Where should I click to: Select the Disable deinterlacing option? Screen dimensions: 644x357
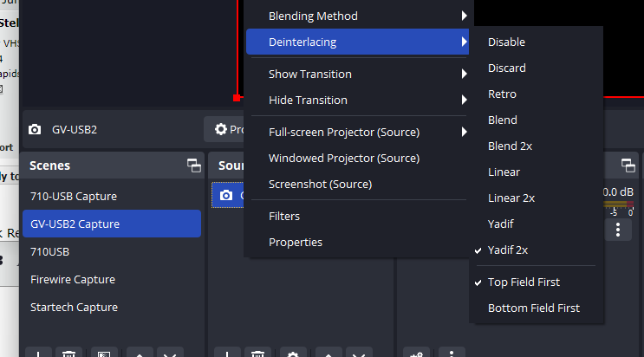[x=506, y=42]
